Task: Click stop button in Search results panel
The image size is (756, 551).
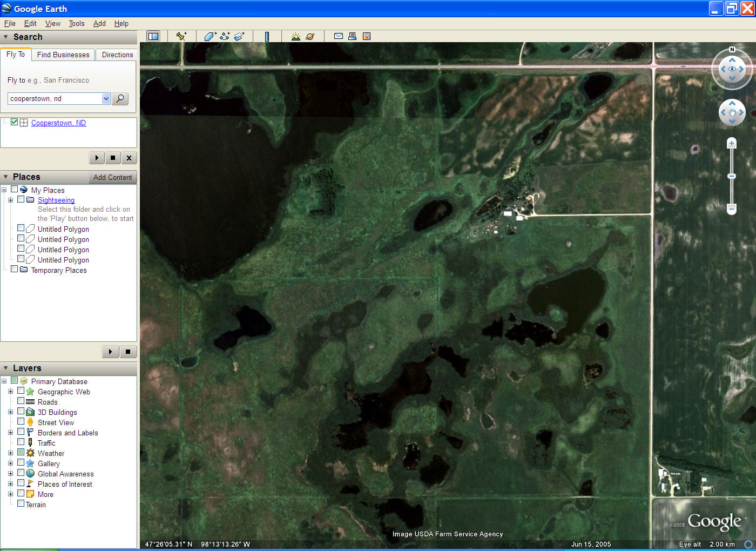Action: point(113,158)
